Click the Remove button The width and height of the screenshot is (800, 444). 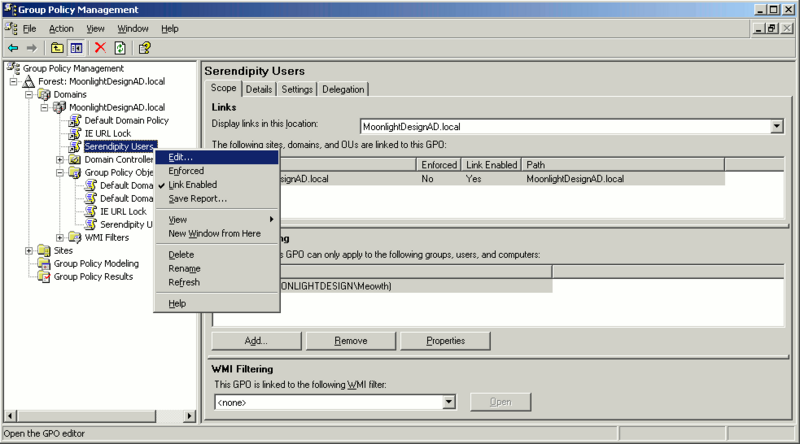click(x=351, y=341)
